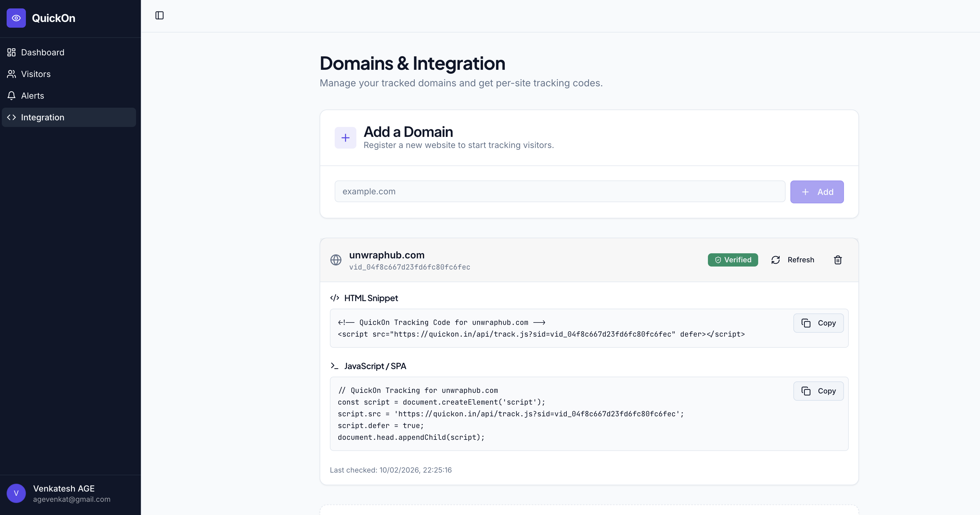The height and width of the screenshot is (515, 980).
Task: Delete unwraphub.com with trash icon
Action: pyautogui.click(x=838, y=260)
